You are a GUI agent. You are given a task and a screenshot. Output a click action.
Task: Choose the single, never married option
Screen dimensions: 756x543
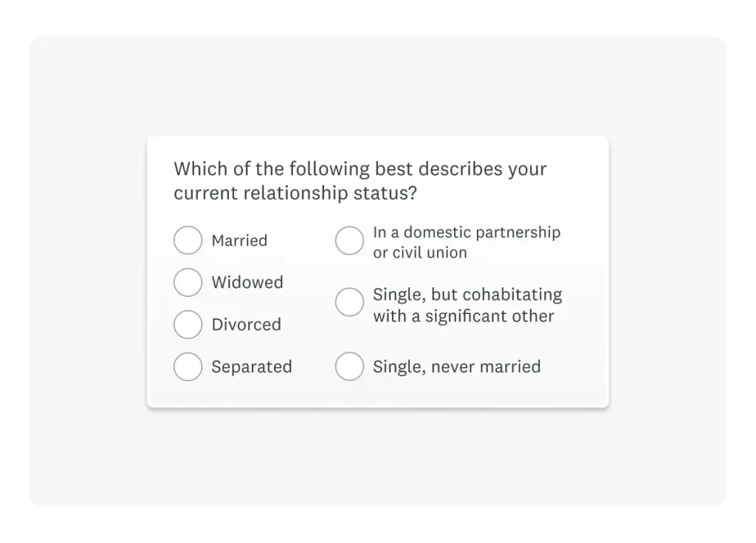(x=350, y=366)
